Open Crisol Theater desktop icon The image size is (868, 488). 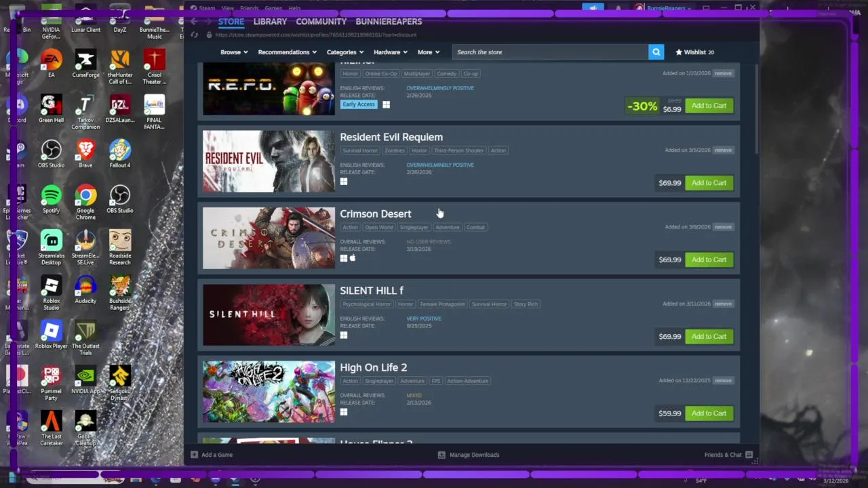(155, 67)
